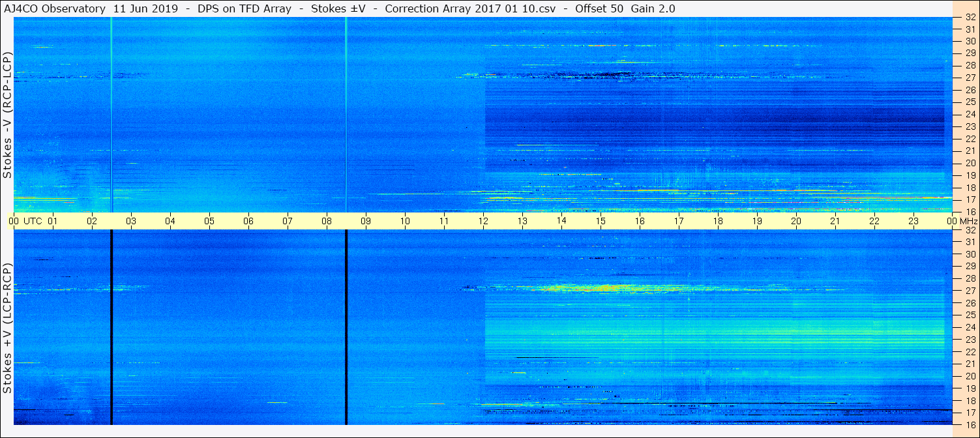Image resolution: width=980 pixels, height=438 pixels.
Task: Click the 24 MHz tick in lower panel
Action: (x=970, y=327)
